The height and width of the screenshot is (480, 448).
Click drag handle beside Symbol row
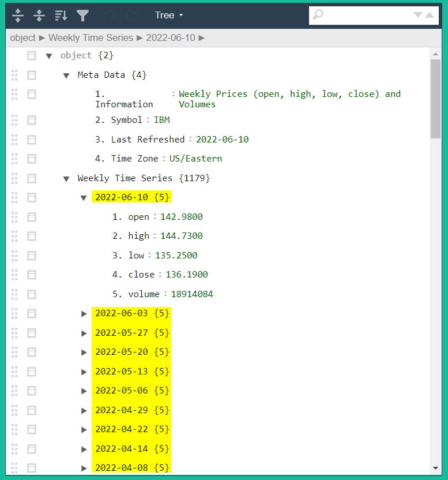pos(14,120)
